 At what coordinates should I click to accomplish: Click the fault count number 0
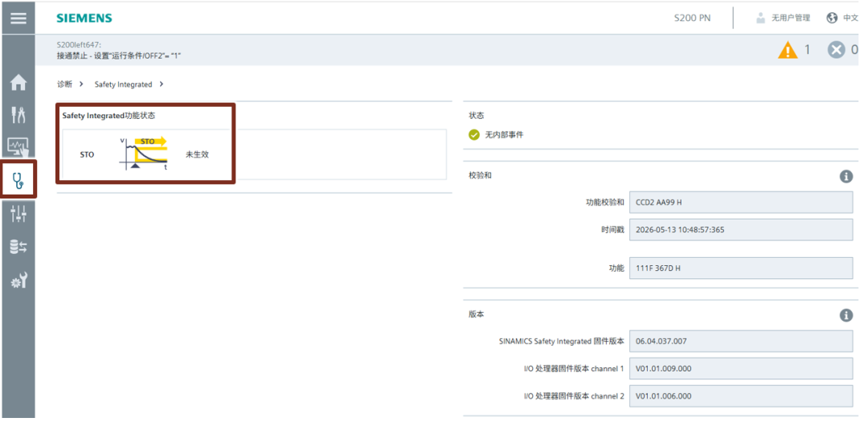pyautogui.click(x=855, y=50)
